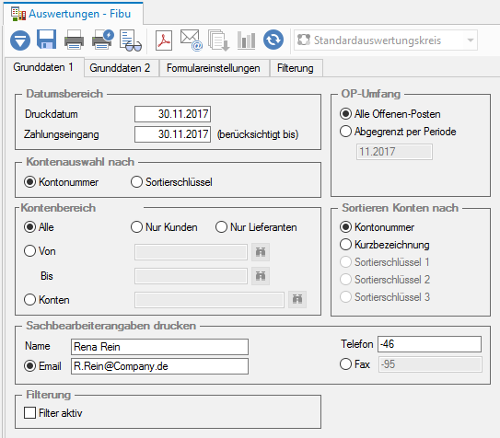Screen dimensions: 500x438
Task: Open the Formulareinstellungen tab
Action: 213,68
